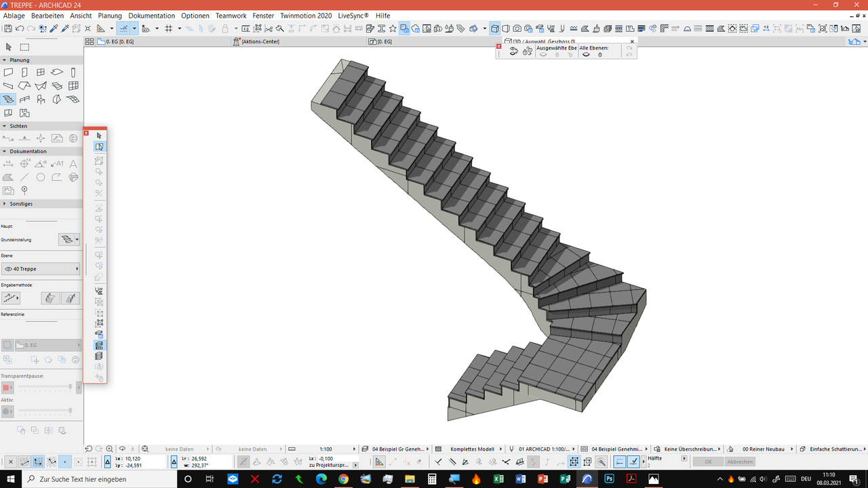Select the Fill hatch tool
Image resolution: width=868 pixels, height=488 pixels.
pos(8,178)
